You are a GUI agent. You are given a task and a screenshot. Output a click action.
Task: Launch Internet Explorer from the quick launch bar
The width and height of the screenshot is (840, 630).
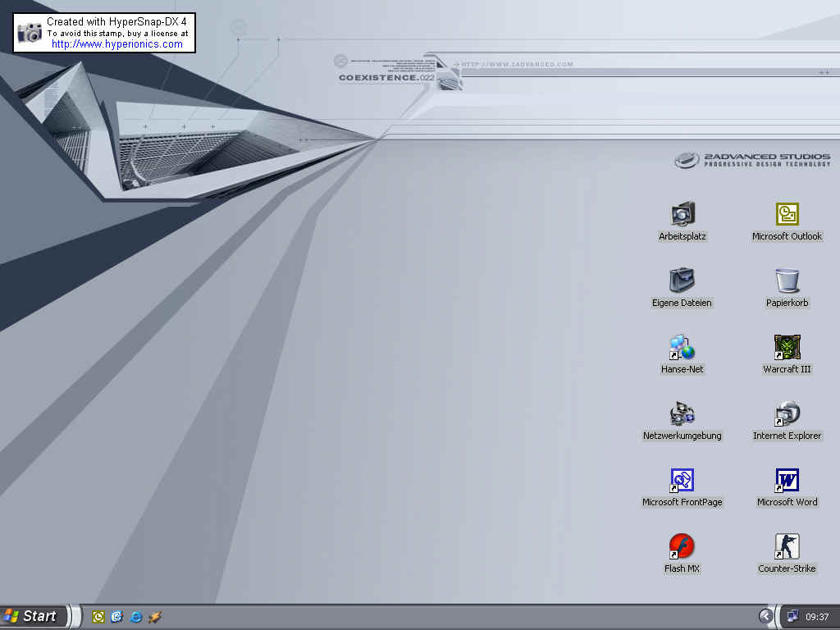tap(136, 617)
